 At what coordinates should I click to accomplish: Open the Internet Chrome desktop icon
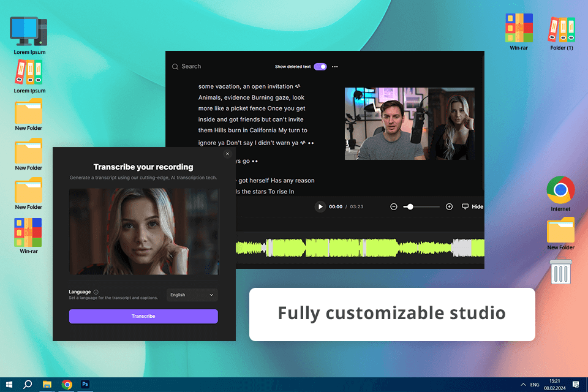point(560,194)
